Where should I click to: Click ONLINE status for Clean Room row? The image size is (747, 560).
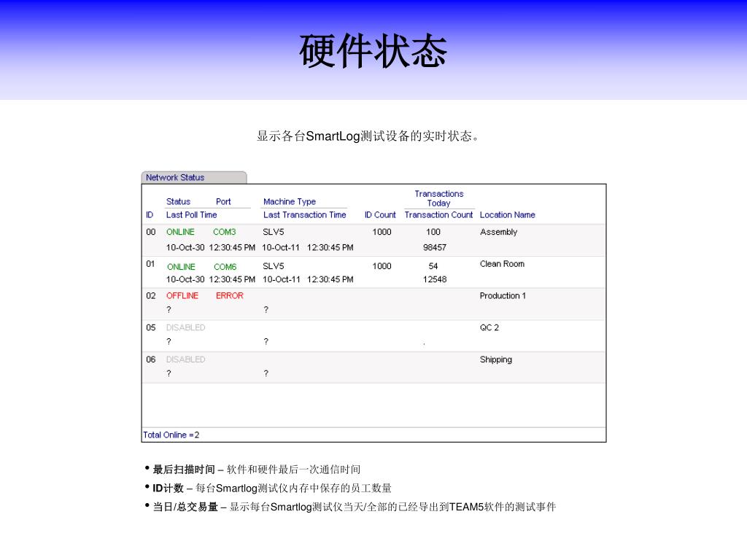coord(181,267)
